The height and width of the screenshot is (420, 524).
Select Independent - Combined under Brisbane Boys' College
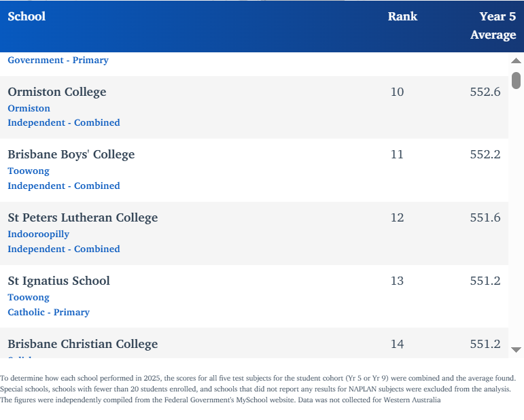click(x=64, y=186)
